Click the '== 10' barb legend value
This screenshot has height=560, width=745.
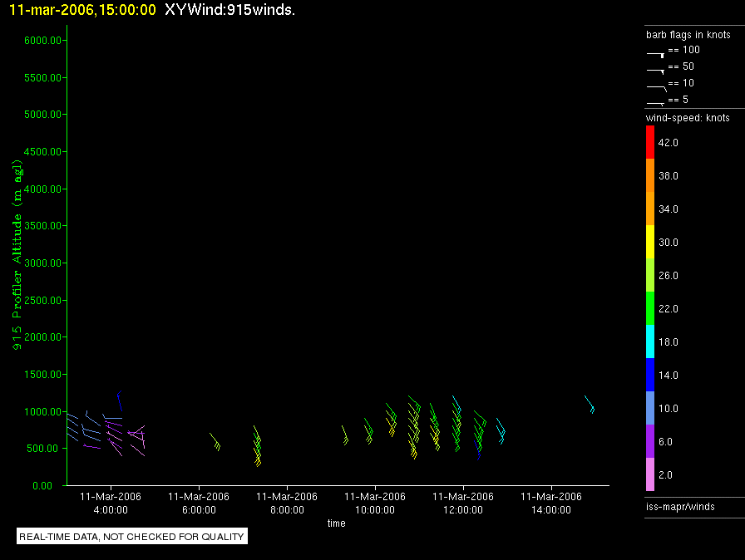coord(681,83)
